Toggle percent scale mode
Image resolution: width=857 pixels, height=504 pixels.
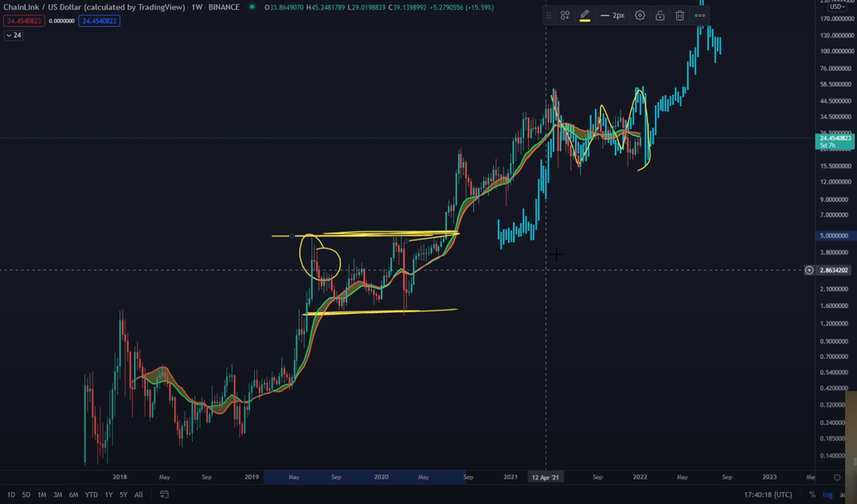[x=812, y=494]
